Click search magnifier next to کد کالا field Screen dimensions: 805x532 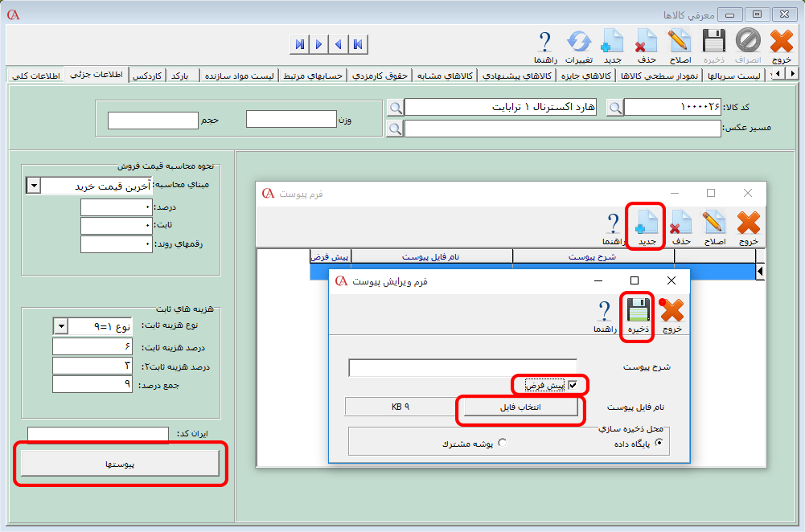pos(615,108)
